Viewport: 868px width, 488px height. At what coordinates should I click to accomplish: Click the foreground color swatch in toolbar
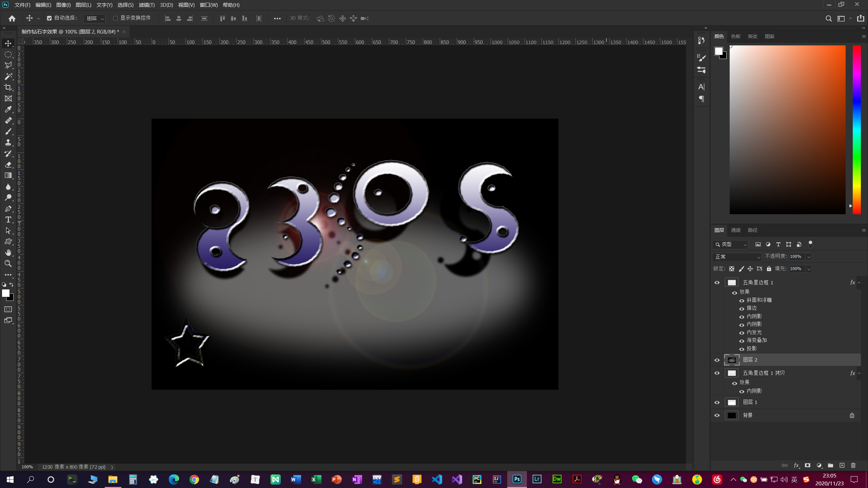[6, 293]
